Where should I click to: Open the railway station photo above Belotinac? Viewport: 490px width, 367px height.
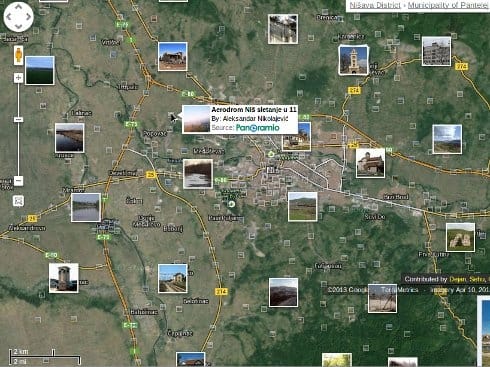[172, 279]
